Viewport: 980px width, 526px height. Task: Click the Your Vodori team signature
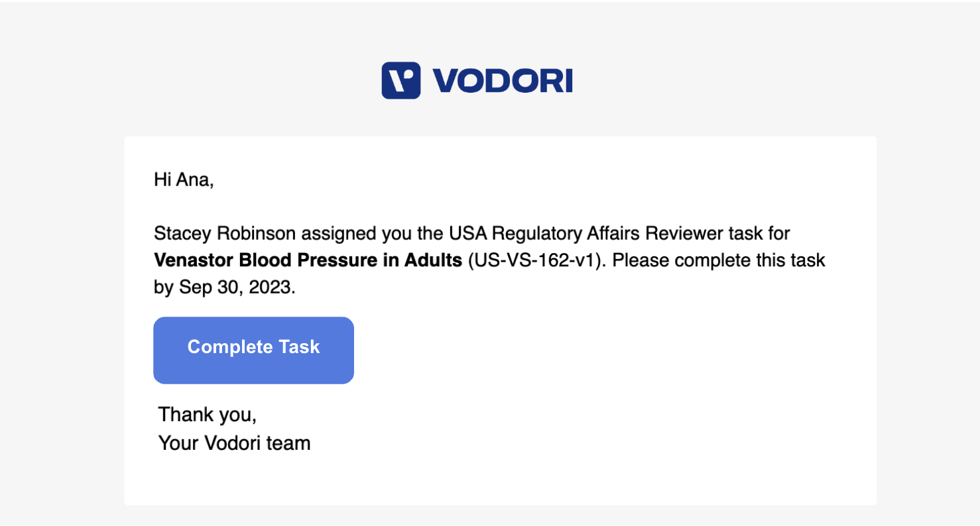(234, 443)
